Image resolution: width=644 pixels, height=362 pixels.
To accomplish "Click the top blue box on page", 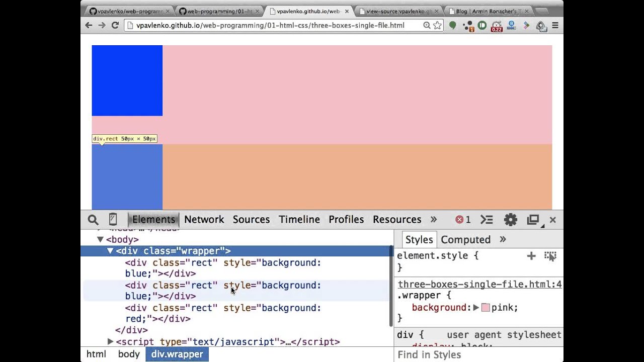I will click(127, 80).
